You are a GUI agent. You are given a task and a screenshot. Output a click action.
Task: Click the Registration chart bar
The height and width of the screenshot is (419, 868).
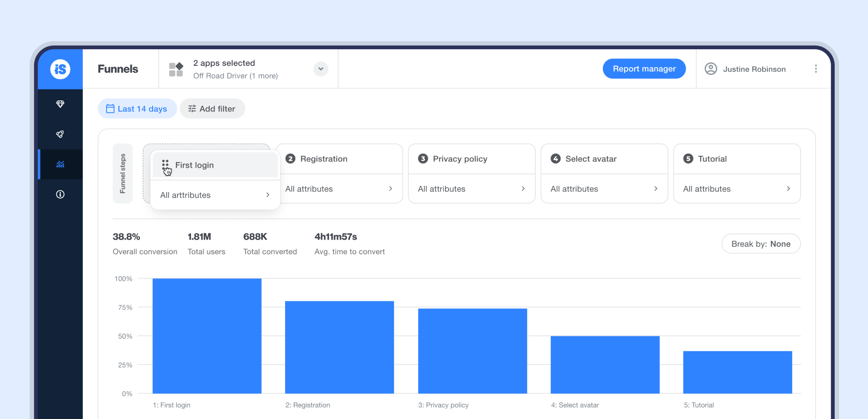pyautogui.click(x=339, y=347)
